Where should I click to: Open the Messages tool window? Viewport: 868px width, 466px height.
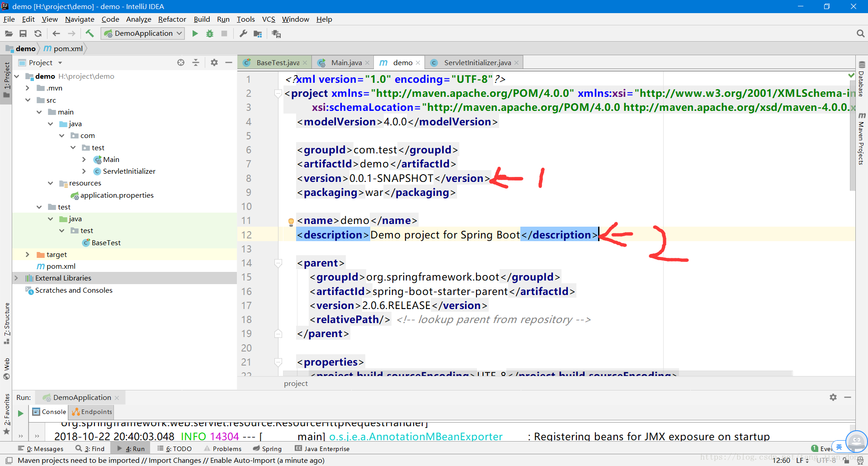[40, 449]
